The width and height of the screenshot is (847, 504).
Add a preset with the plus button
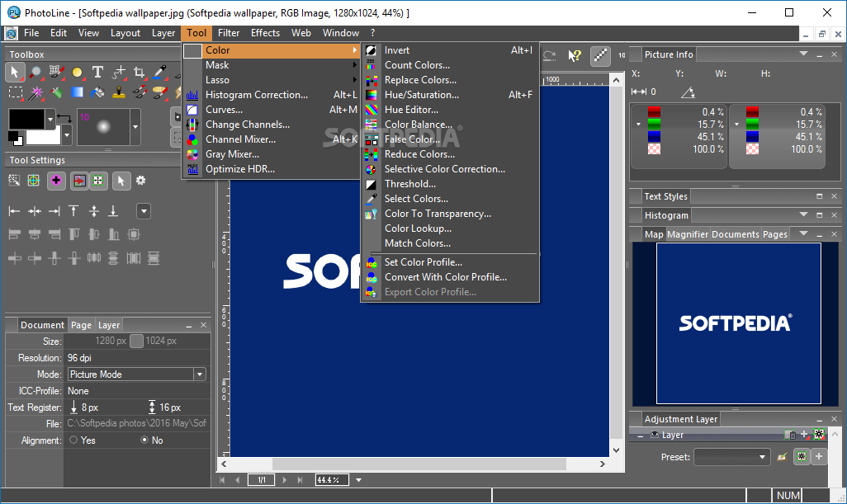819,456
